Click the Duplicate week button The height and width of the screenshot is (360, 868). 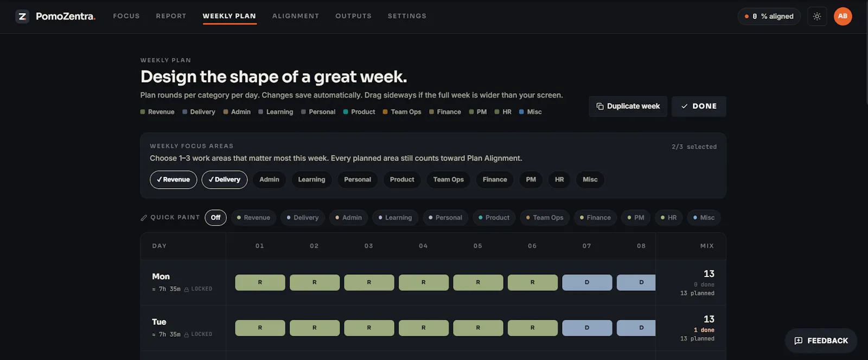[628, 106]
